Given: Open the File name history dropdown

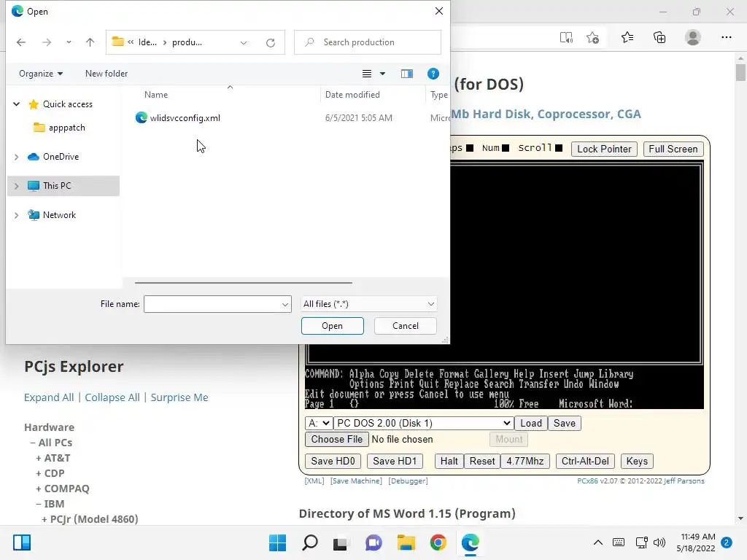Looking at the screenshot, I should coord(285,304).
